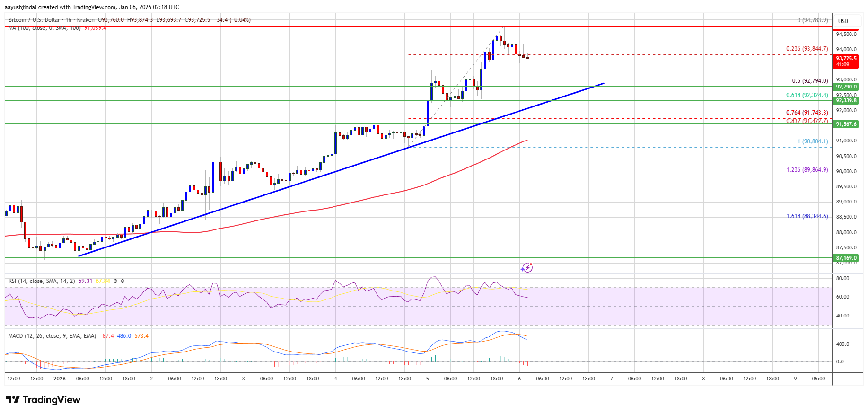Click the green 92,790.0 price level tag

846,87
